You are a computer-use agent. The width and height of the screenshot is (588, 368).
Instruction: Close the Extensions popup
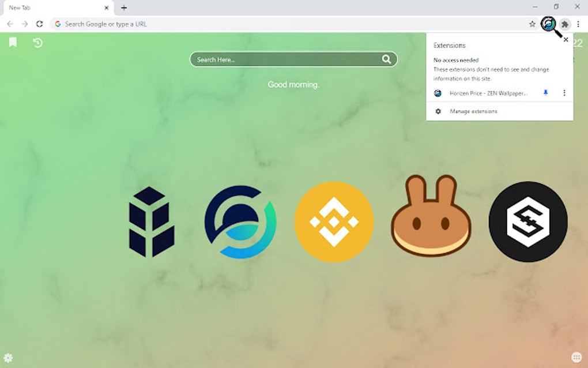pos(566,39)
